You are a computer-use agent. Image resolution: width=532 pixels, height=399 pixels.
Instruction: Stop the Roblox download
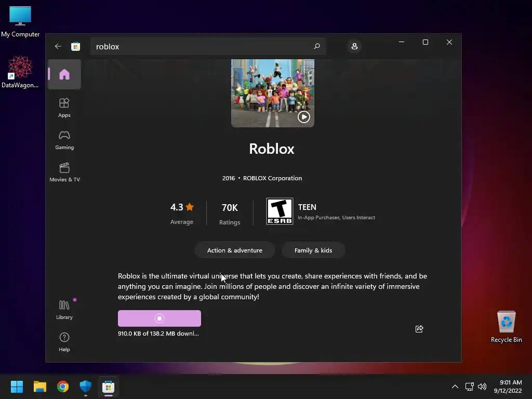coord(159,318)
